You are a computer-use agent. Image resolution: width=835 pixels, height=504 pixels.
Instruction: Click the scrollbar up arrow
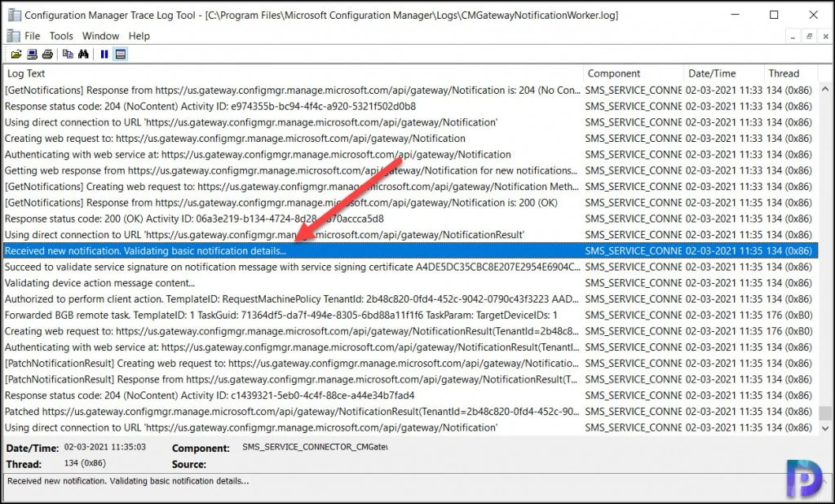pyautogui.click(x=825, y=89)
